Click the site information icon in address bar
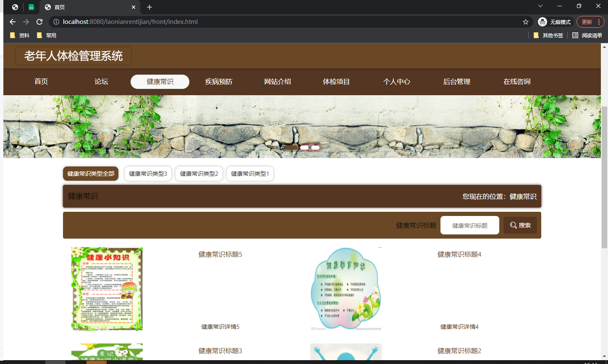Image resolution: width=608 pixels, height=364 pixels. (x=56, y=22)
